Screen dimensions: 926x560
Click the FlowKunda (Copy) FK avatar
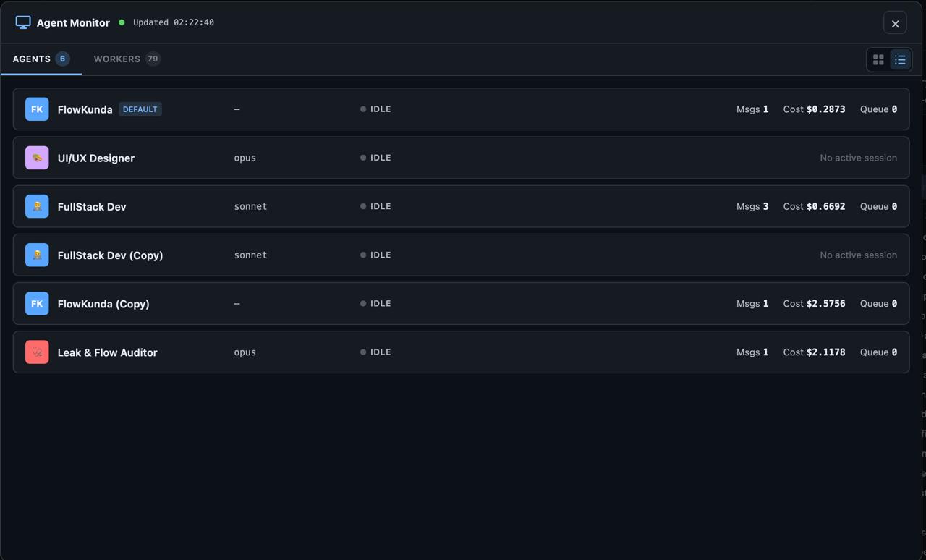37,303
